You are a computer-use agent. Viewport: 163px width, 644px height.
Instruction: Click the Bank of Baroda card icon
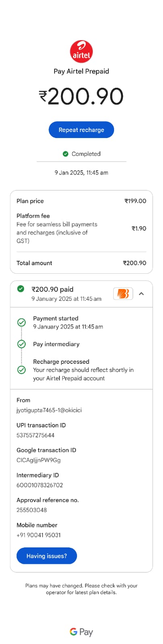(x=123, y=294)
